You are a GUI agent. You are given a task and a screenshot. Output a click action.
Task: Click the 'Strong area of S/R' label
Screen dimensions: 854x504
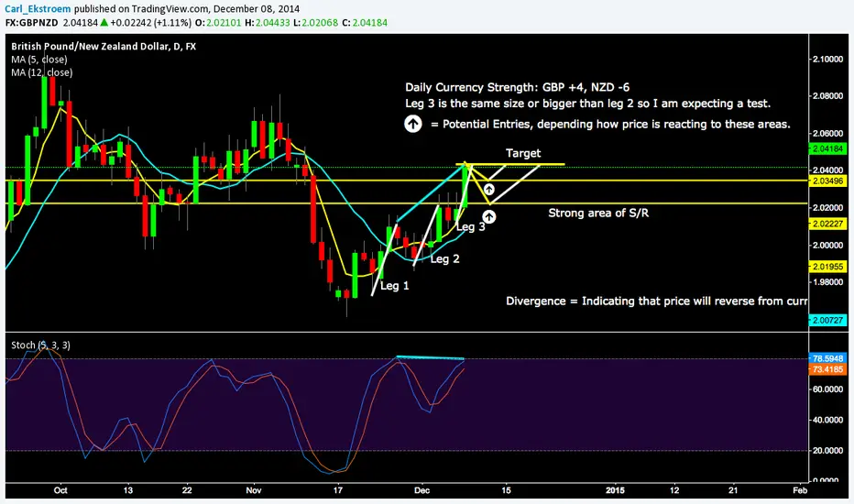tap(598, 213)
